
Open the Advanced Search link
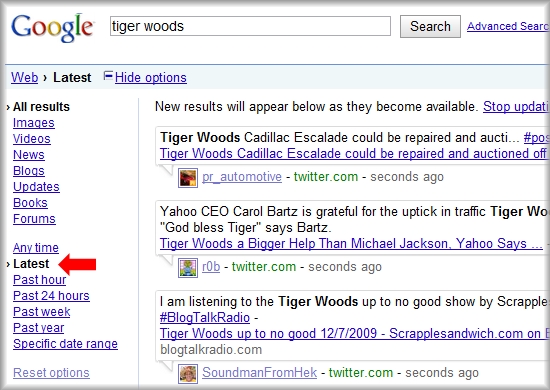coord(508,26)
